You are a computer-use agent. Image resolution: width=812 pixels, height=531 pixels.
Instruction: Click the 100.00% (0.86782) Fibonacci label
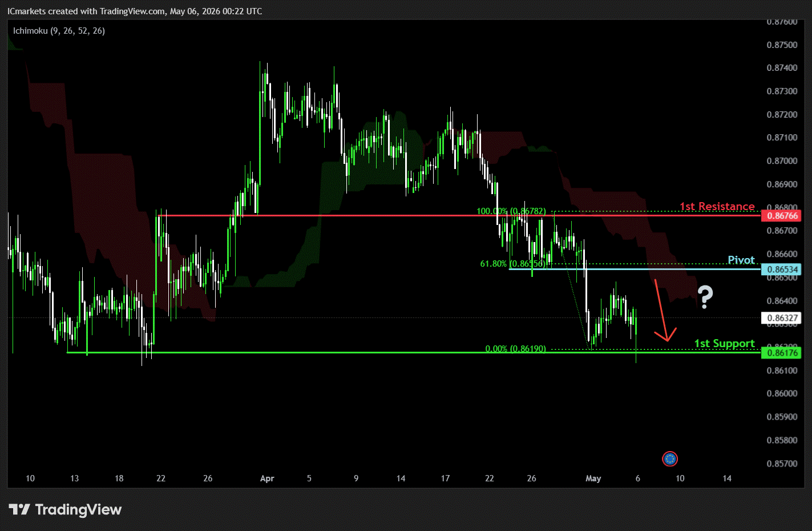point(511,211)
